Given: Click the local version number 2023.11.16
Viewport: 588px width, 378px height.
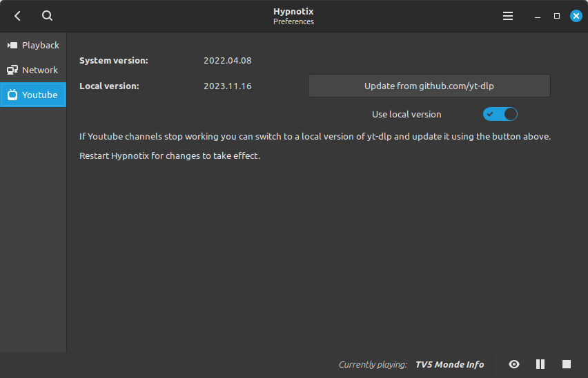Looking at the screenshot, I should [x=228, y=86].
